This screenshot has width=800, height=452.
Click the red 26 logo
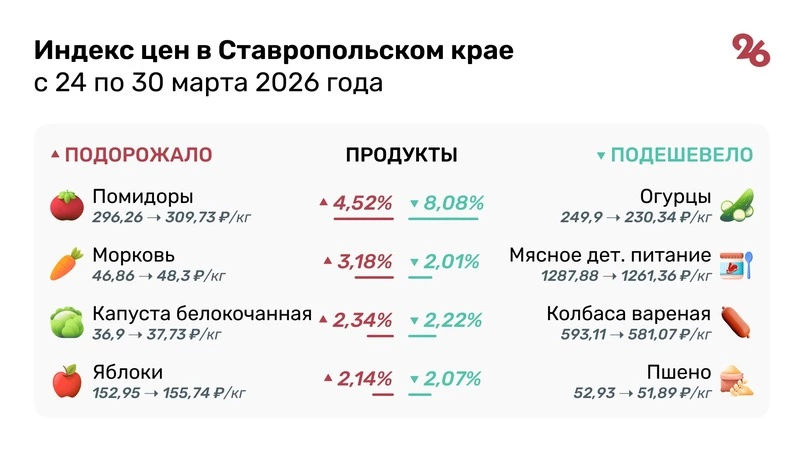751,50
